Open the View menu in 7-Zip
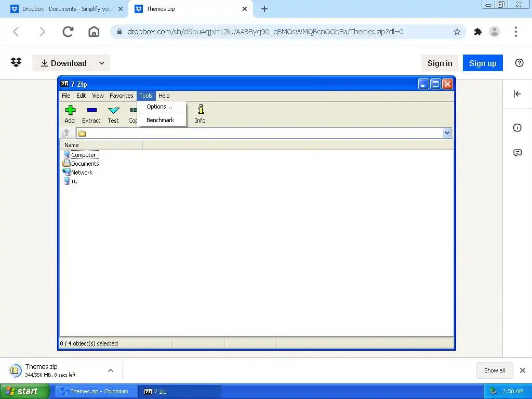This screenshot has height=399, width=532. 98,96
